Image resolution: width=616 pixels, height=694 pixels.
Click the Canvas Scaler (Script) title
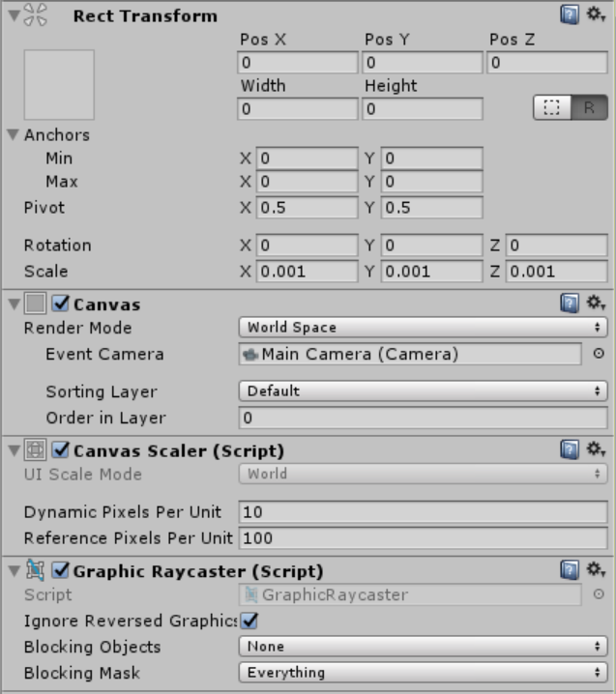point(179,451)
